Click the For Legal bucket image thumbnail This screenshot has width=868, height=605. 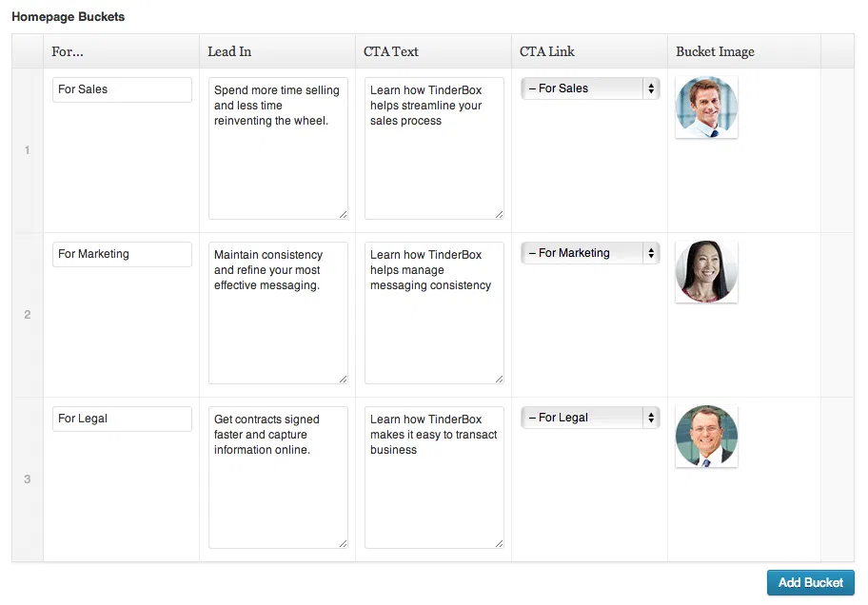(706, 437)
